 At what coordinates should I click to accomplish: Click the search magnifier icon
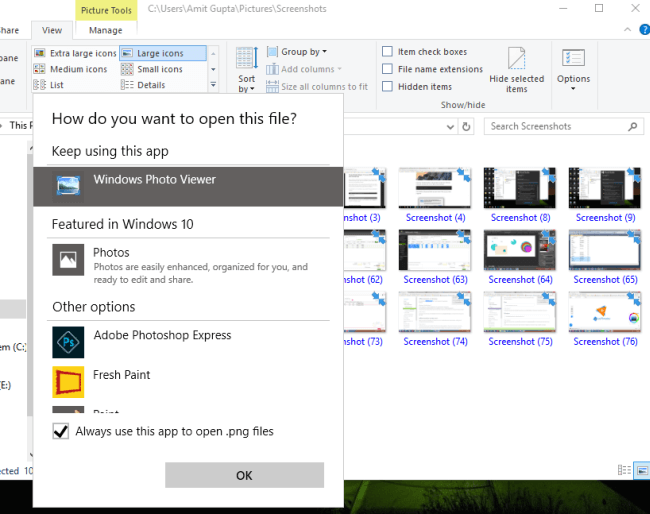point(633,126)
